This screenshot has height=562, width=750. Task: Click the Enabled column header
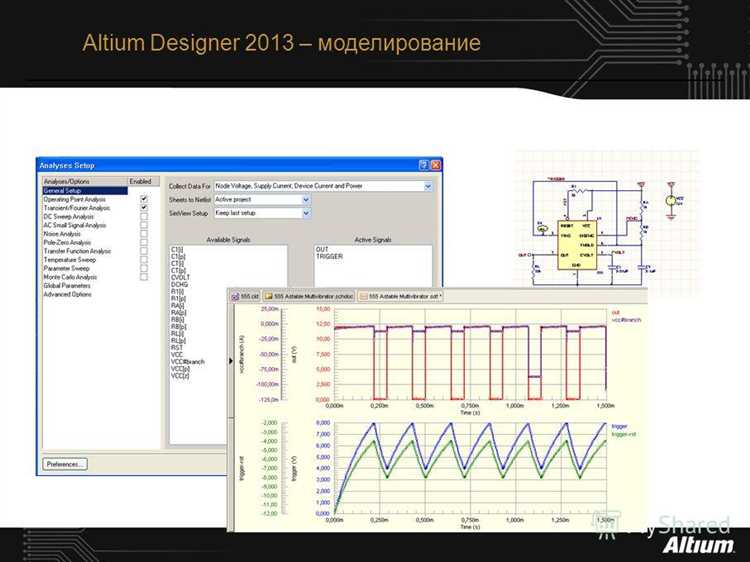pos(143,181)
